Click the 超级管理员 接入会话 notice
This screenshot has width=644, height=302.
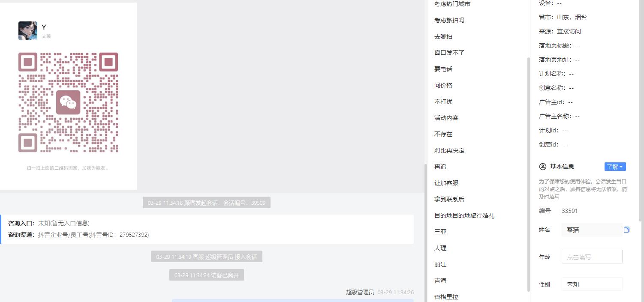(207, 257)
